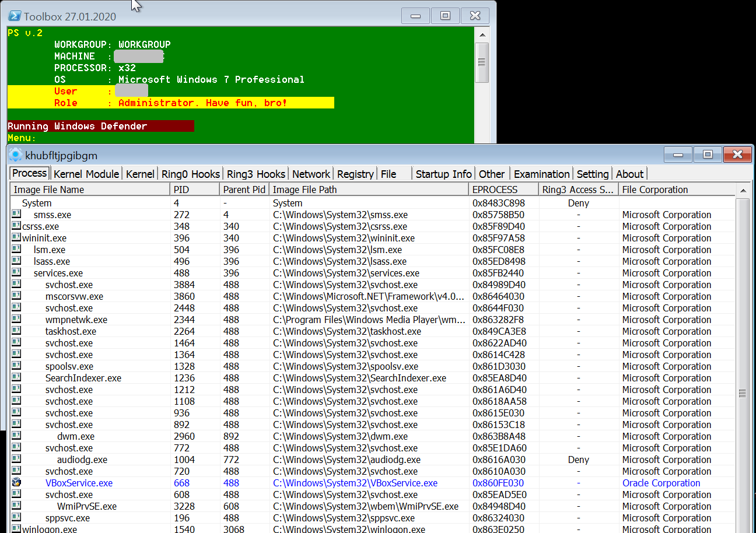
Task: Switch to the Ring0 Hooks tab
Action: (x=191, y=174)
